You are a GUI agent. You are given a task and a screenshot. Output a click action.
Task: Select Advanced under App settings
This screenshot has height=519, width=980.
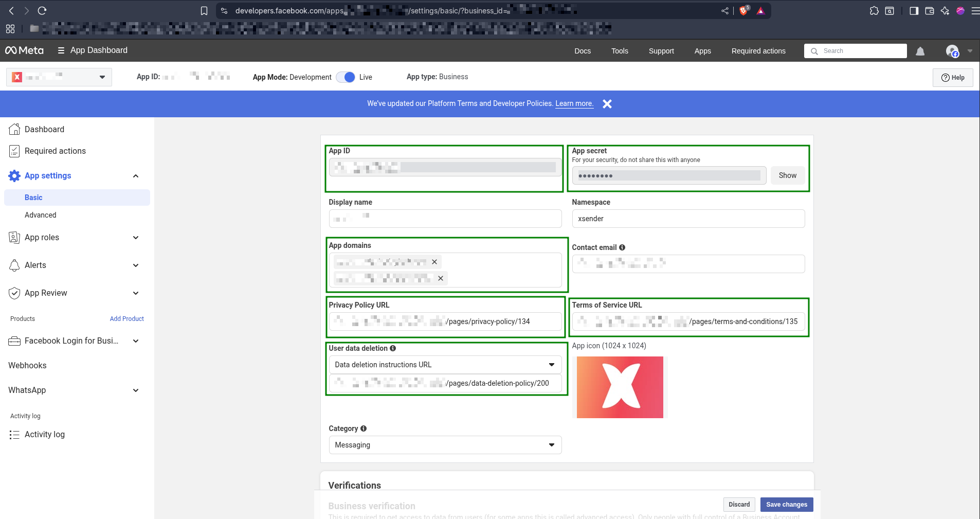tap(41, 215)
